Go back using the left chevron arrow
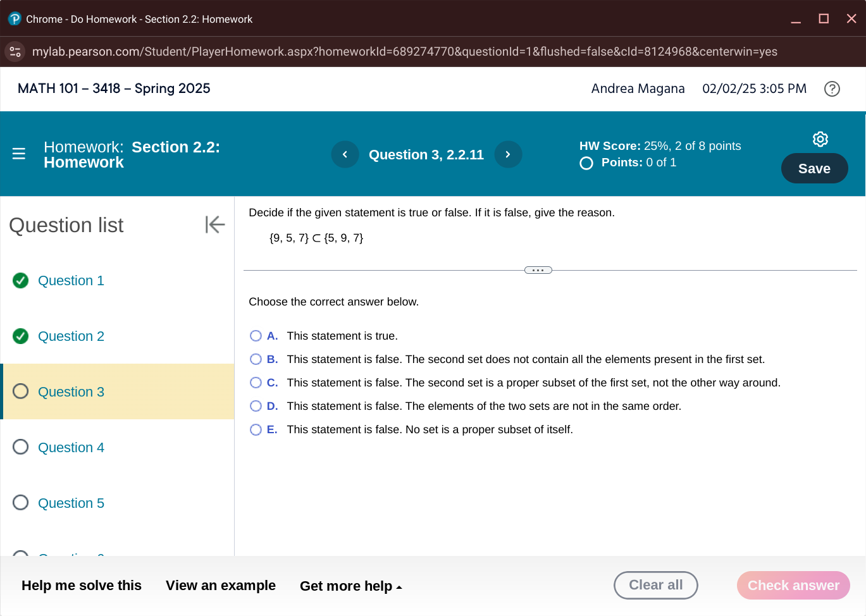The image size is (866, 616). (x=345, y=154)
